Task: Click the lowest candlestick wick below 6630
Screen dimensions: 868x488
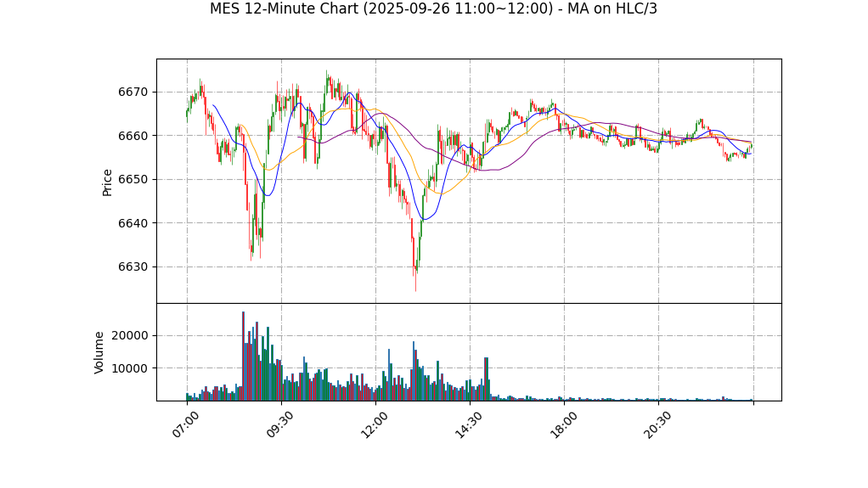Action: click(415, 282)
